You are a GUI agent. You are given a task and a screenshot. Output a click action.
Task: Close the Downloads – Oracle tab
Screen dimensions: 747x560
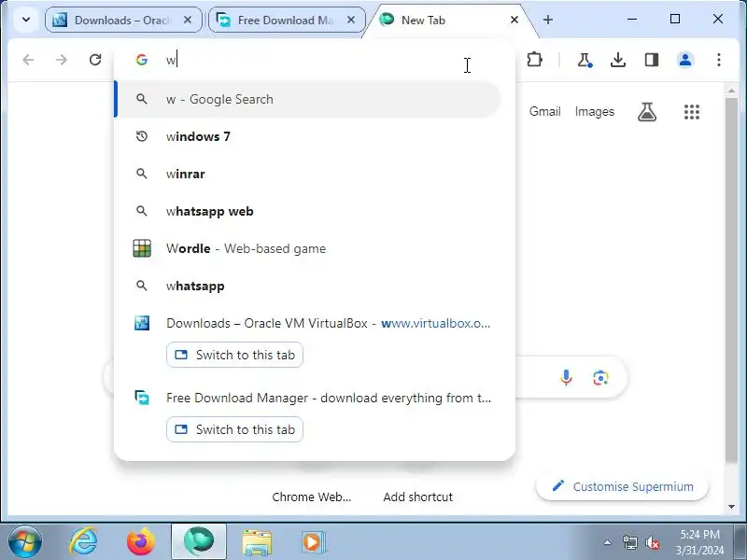coord(188,20)
